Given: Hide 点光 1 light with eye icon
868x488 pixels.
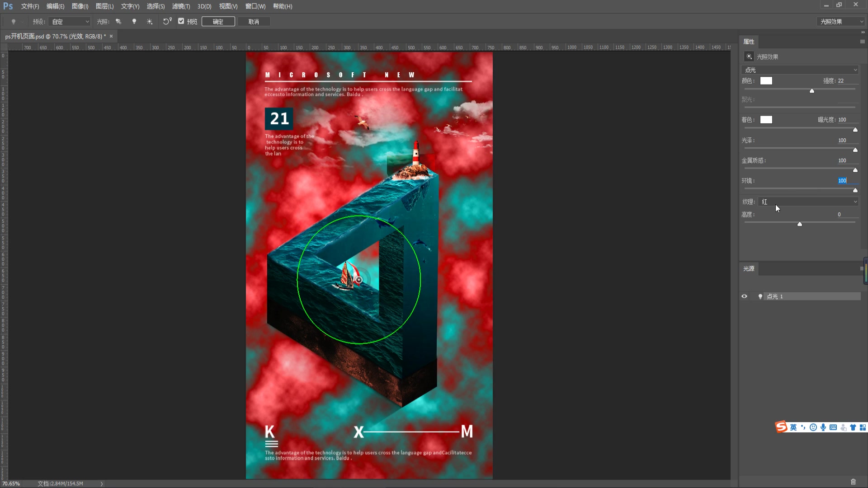Looking at the screenshot, I should click(744, 296).
